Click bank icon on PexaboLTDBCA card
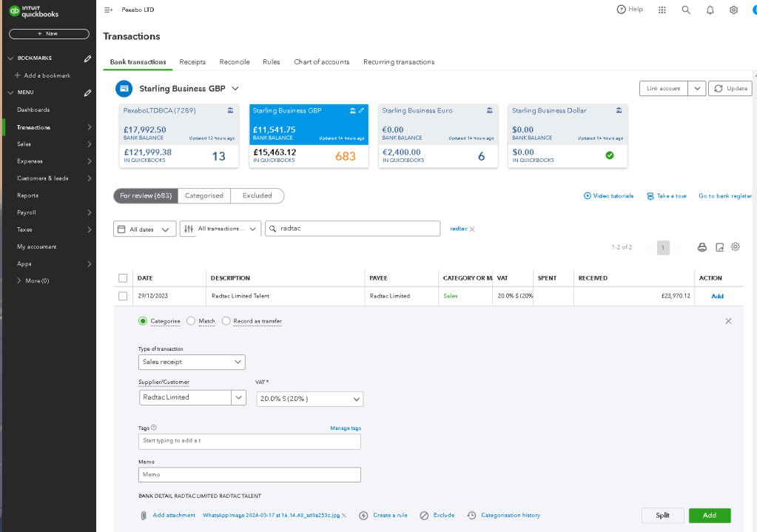757x532 pixels. (x=230, y=110)
